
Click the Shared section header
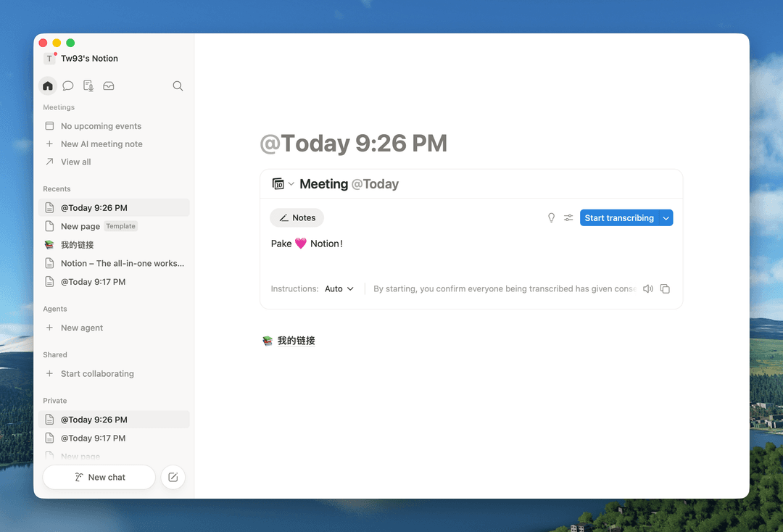(55, 355)
